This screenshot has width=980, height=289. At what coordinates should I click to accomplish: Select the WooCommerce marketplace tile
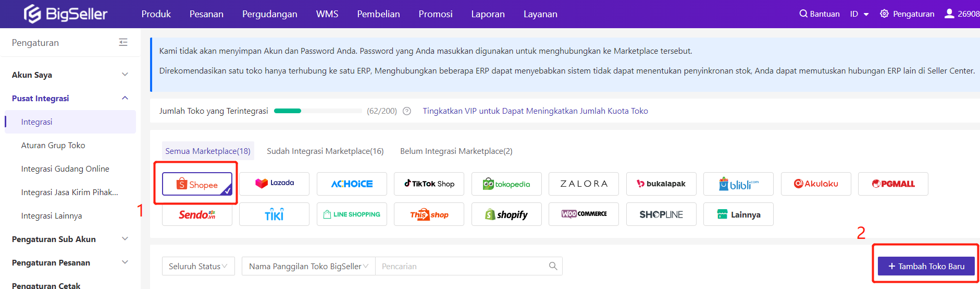[x=584, y=214]
